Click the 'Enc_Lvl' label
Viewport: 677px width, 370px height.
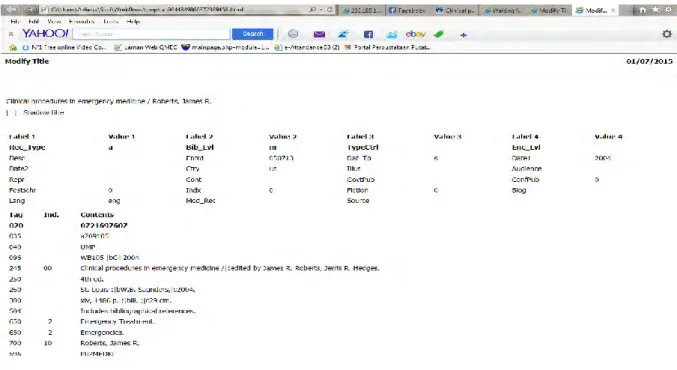526,148
